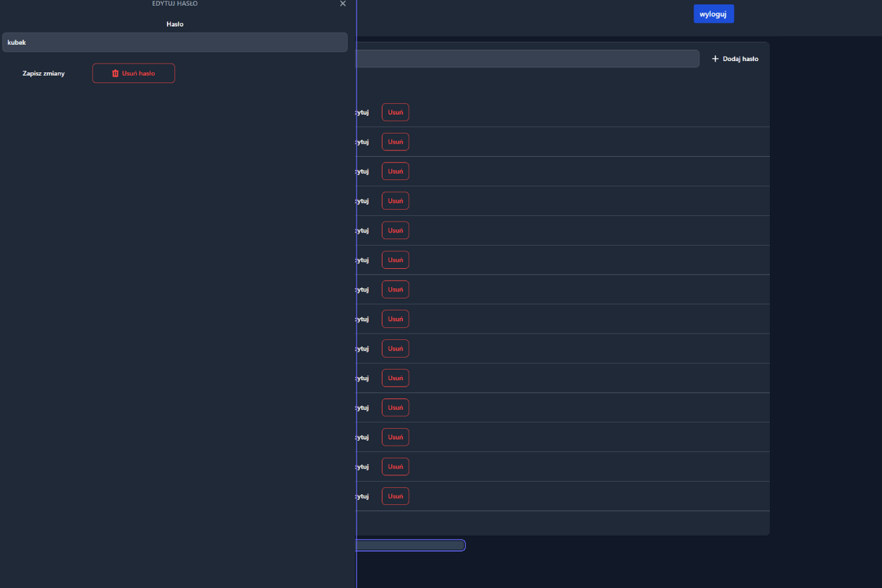Click the search field beside Dodaj hasło
The height and width of the screenshot is (588, 882).
(527, 59)
